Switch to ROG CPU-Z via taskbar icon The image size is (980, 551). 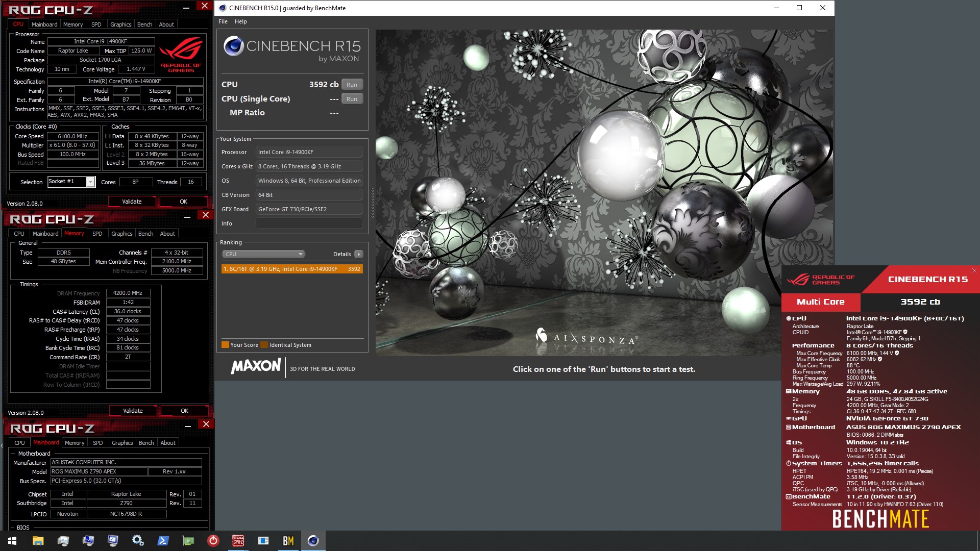238,541
